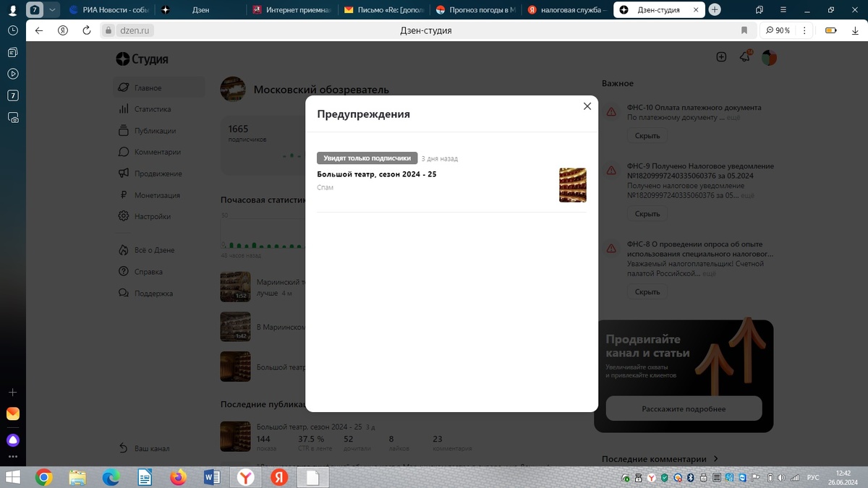Open Статистика in the sidebar
This screenshot has width=868, height=488.
pyautogui.click(x=152, y=109)
